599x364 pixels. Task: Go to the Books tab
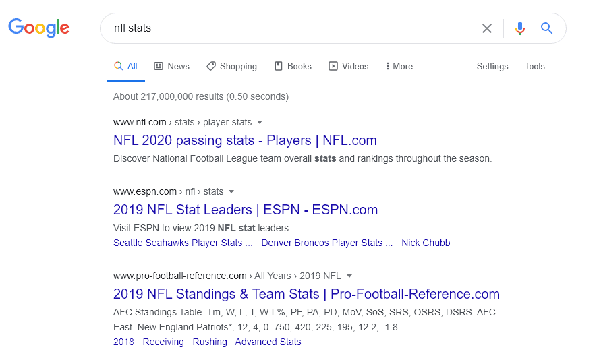point(293,66)
